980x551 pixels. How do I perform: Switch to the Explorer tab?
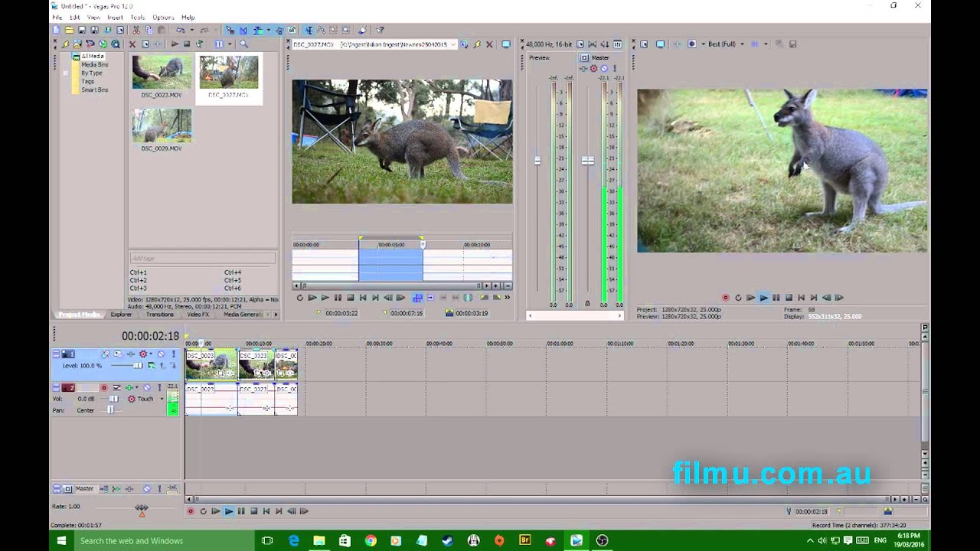point(121,315)
